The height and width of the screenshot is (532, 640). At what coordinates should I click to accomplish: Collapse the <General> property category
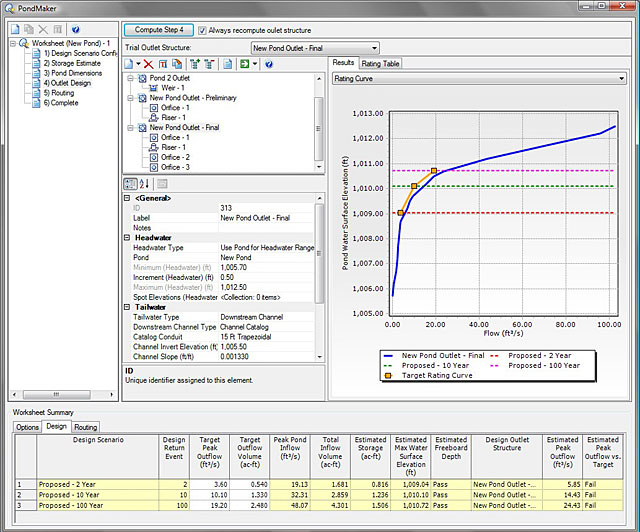(127, 198)
